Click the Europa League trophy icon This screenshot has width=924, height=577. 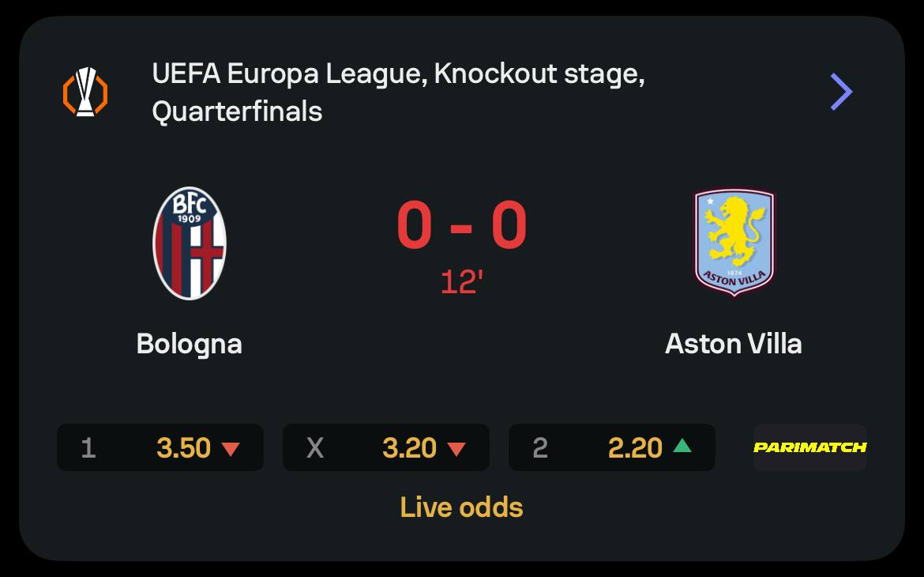point(85,92)
